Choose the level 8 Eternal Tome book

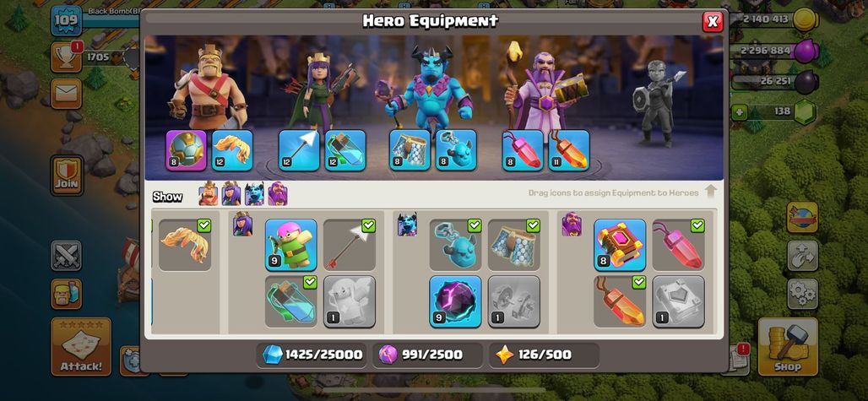pos(620,245)
